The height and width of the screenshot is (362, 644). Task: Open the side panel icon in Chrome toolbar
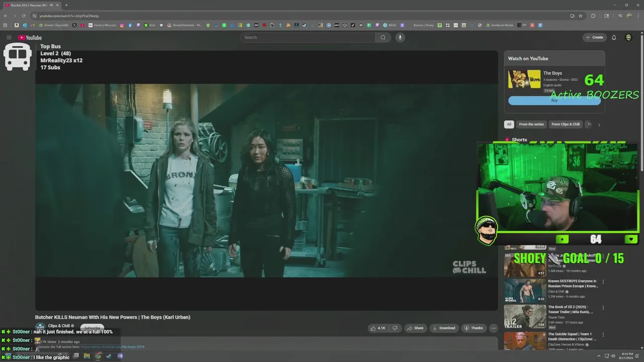[606, 16]
